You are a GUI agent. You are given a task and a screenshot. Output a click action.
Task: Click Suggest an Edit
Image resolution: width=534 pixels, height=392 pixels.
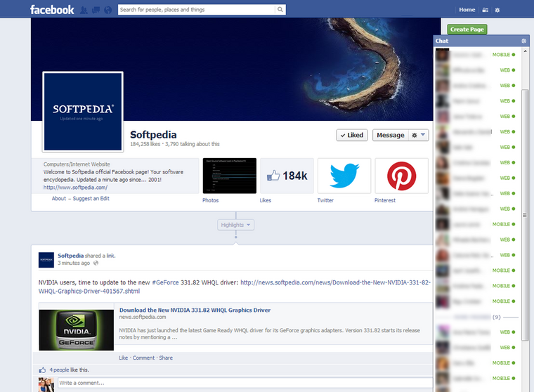pyautogui.click(x=91, y=199)
